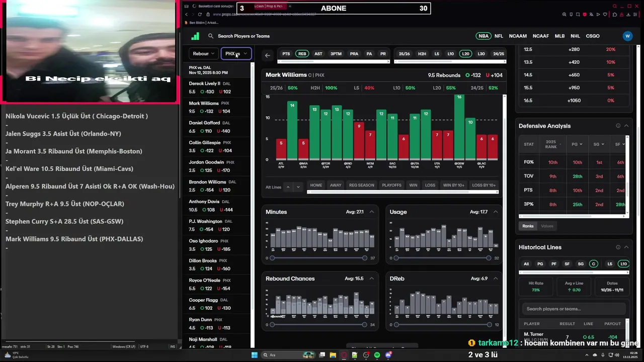Click browser reload icon
This screenshot has width=644, height=362.
[200, 14]
